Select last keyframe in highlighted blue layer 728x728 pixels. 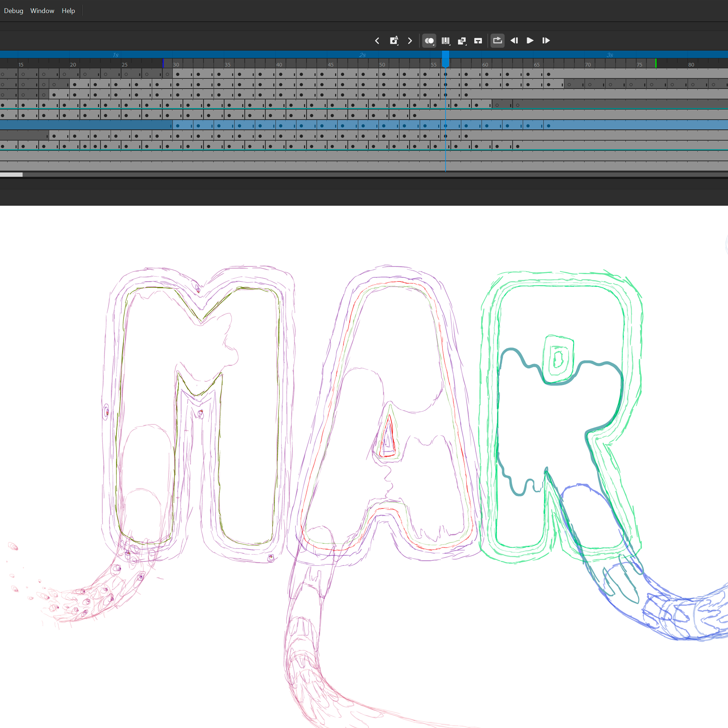click(548, 126)
